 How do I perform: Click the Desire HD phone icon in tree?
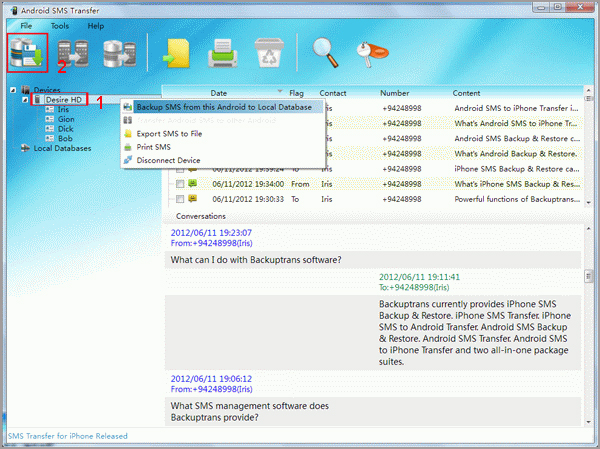click(x=38, y=100)
